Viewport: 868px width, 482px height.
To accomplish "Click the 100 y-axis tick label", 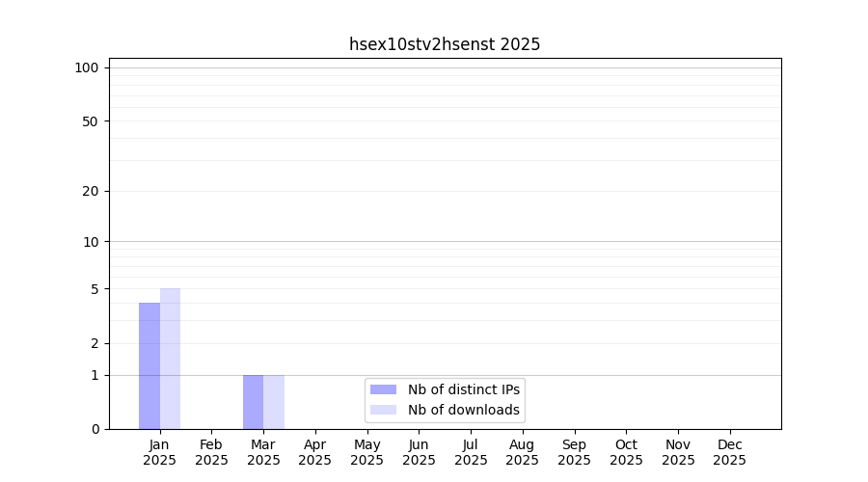I will tap(87, 67).
